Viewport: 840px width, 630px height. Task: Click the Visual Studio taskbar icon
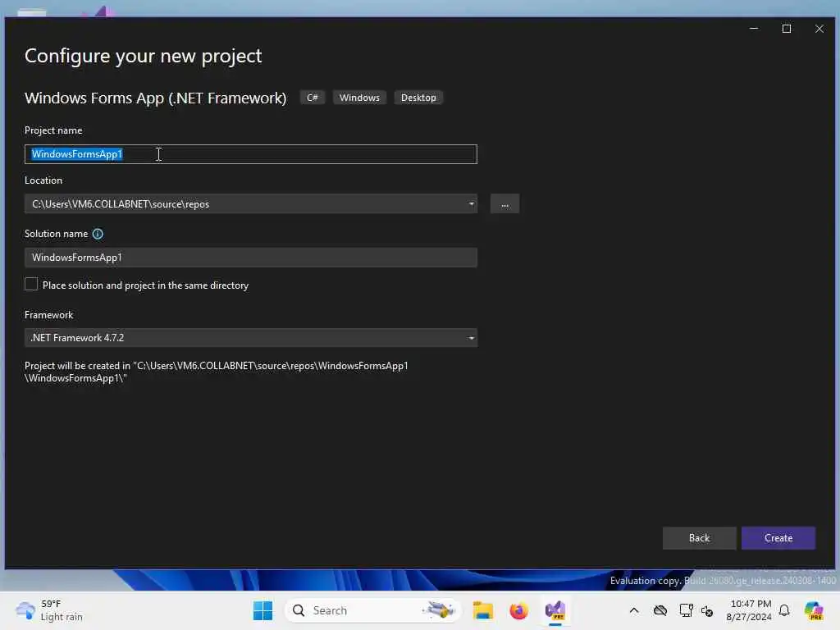(x=555, y=610)
